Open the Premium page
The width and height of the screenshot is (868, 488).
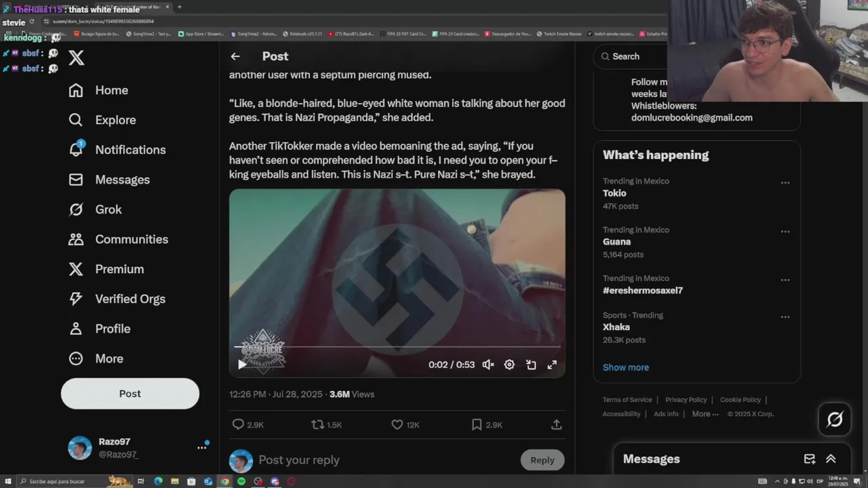click(106, 269)
